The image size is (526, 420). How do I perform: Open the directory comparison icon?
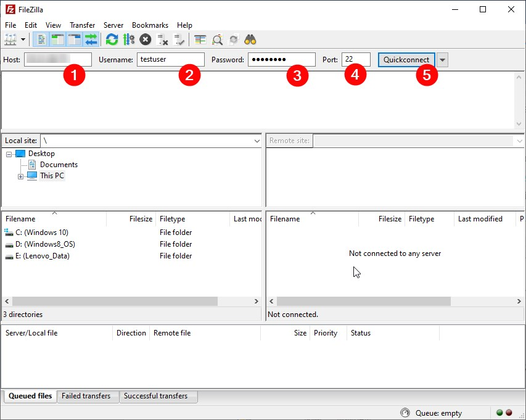point(200,40)
